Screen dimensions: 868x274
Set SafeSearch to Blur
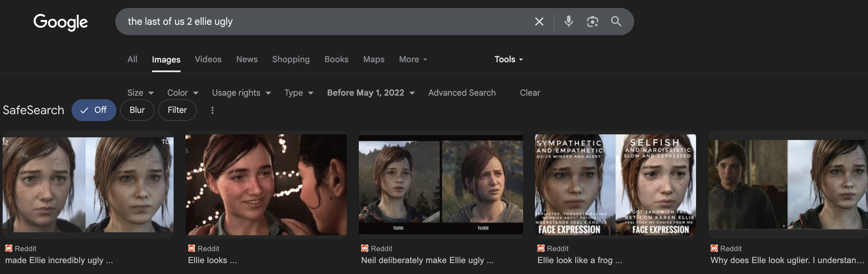[137, 110]
